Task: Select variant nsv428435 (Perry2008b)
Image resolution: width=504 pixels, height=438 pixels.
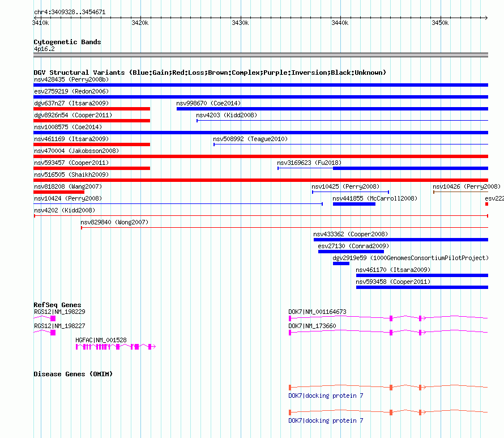Action: [x=260, y=85]
